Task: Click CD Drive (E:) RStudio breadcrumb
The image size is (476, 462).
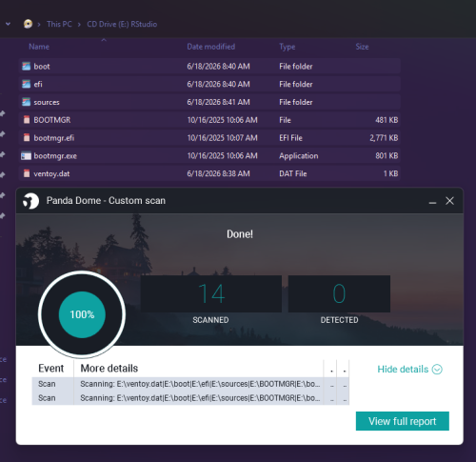Action: [x=122, y=24]
